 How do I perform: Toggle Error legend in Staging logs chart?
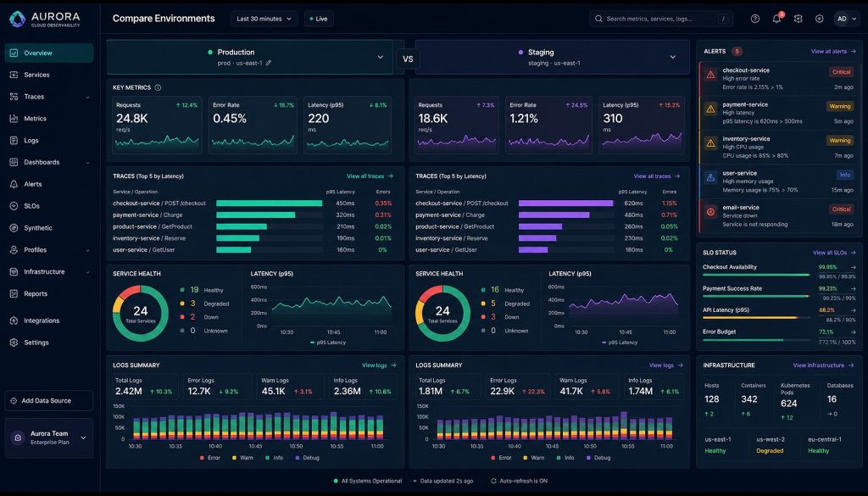pos(501,458)
